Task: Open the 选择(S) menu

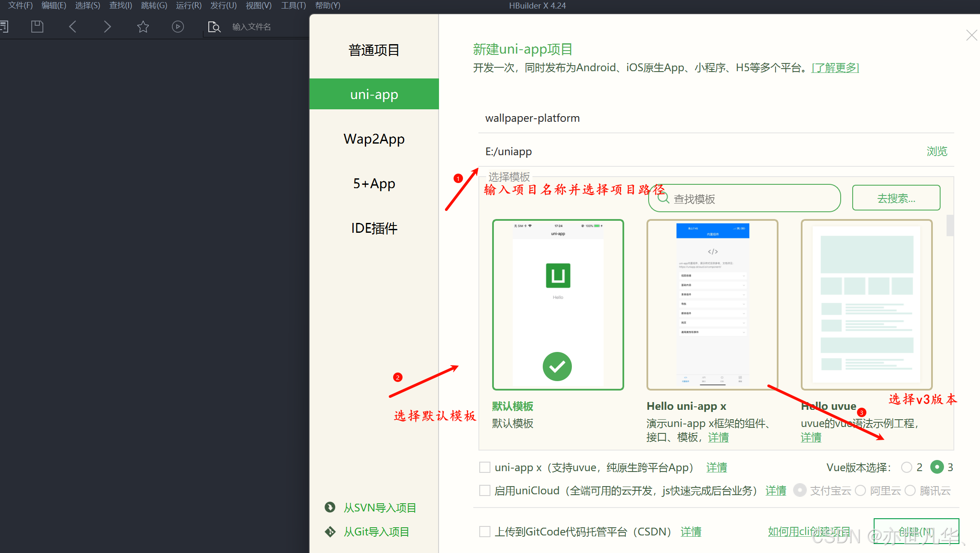Action: coord(87,6)
